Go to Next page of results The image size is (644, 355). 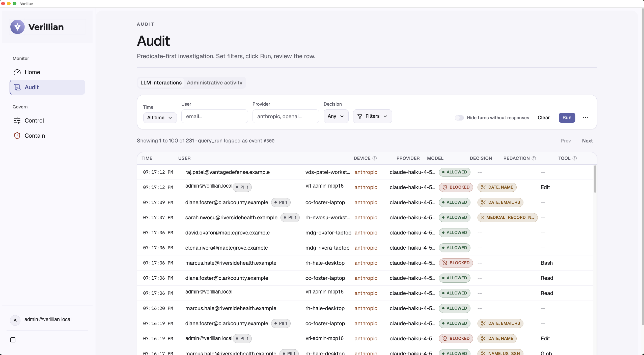click(x=587, y=141)
